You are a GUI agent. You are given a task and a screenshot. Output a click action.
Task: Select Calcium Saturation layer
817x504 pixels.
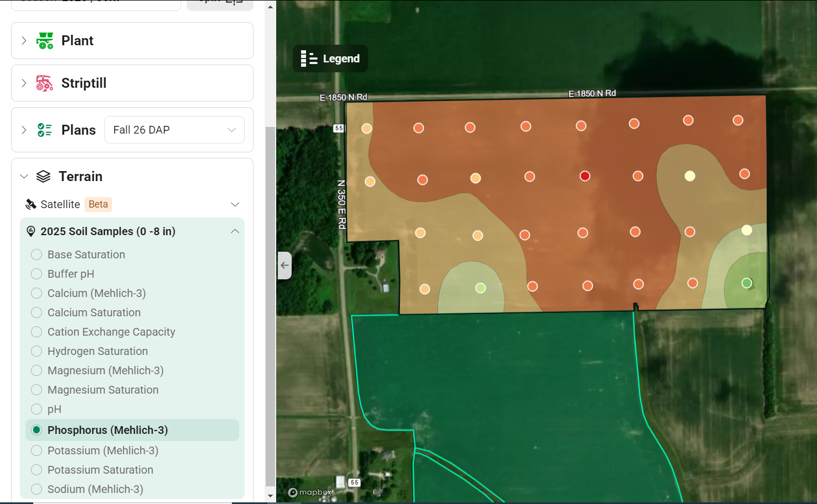tap(36, 312)
